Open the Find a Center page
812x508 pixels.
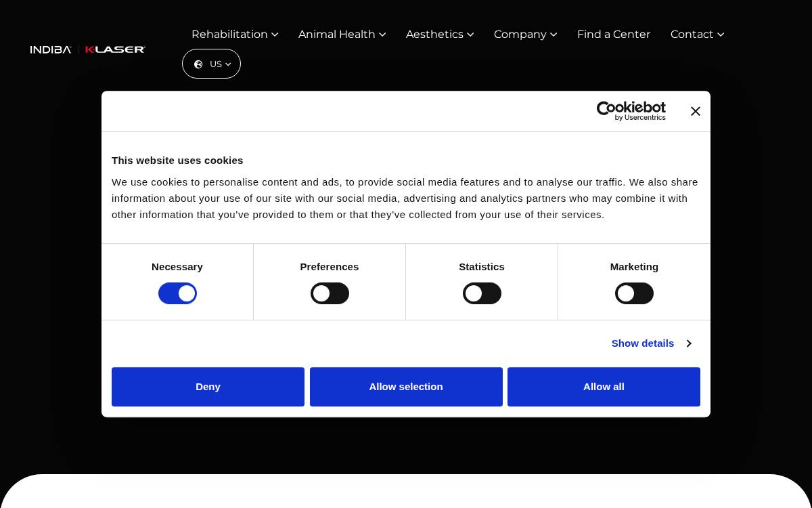(614, 34)
